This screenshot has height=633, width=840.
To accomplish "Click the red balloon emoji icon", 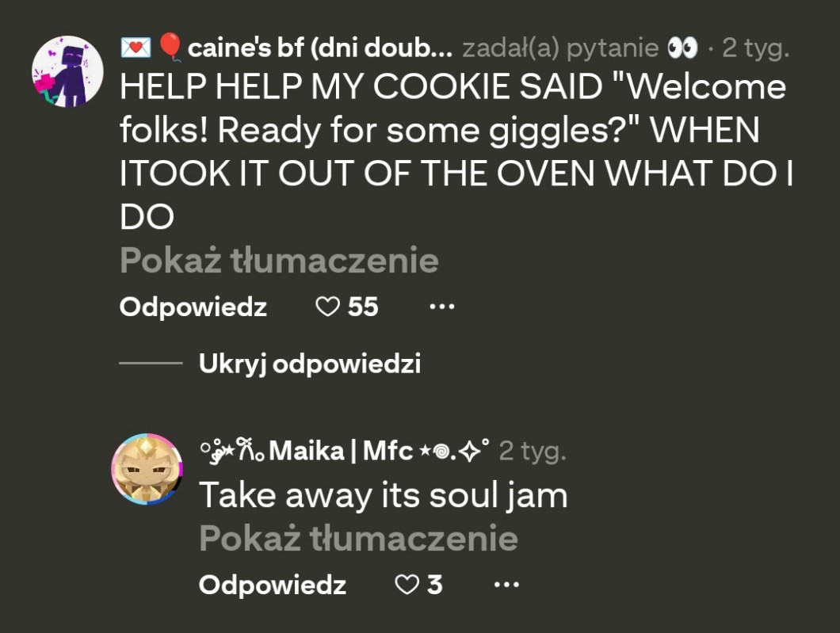I will [x=170, y=49].
